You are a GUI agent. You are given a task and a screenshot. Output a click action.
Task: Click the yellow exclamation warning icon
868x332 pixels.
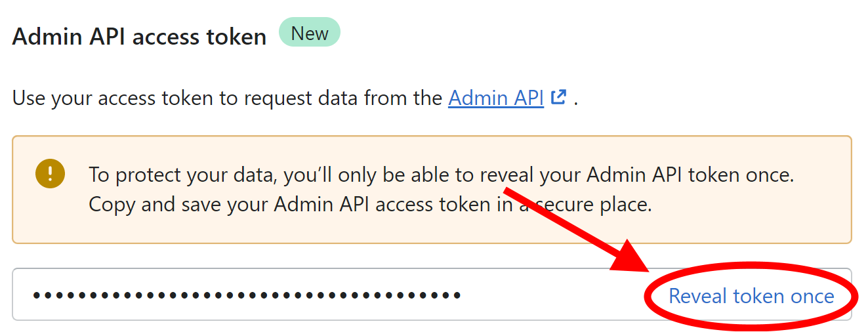coord(51,174)
